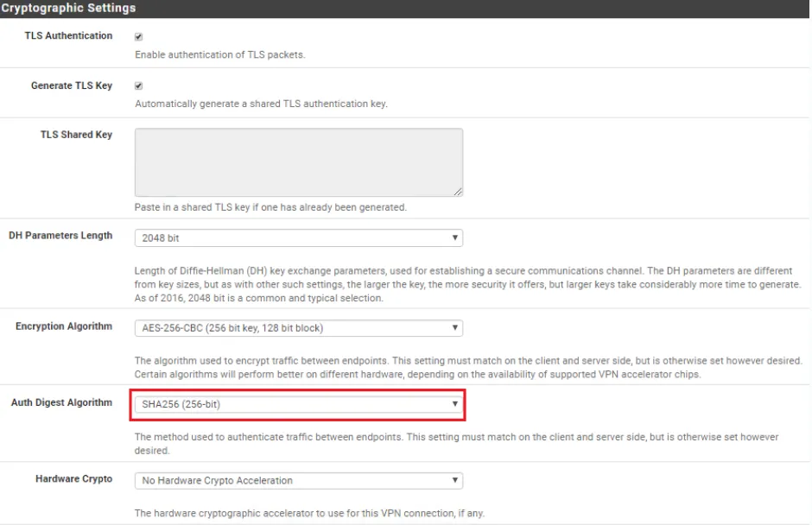The height and width of the screenshot is (525, 812).
Task: Expand the No Hardware Crypto Acceleration dropdown
Action: [x=298, y=481]
